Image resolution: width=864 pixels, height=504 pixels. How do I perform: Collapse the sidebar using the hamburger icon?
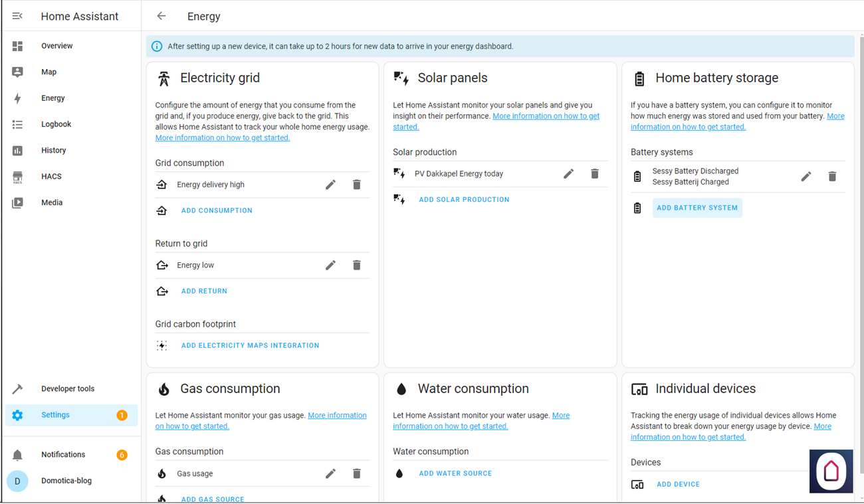click(x=18, y=16)
